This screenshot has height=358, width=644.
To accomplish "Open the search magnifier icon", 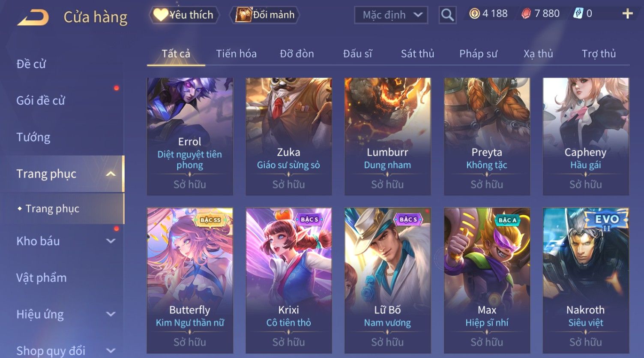I will [447, 15].
